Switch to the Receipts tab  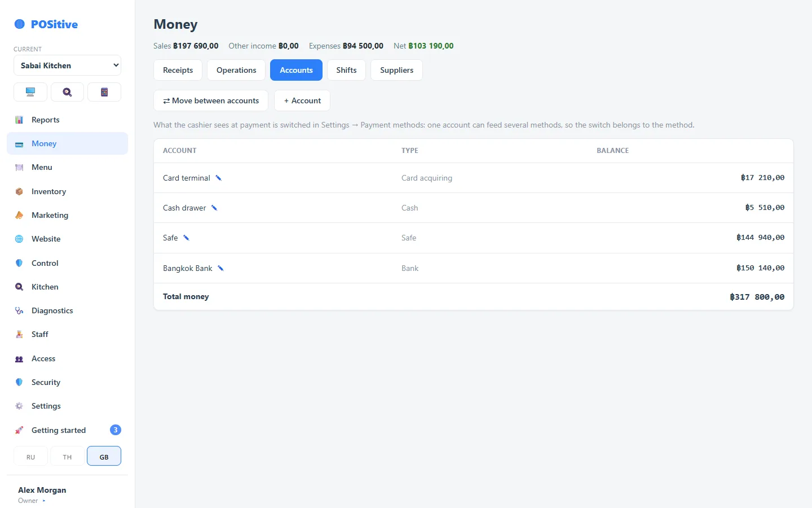click(178, 70)
